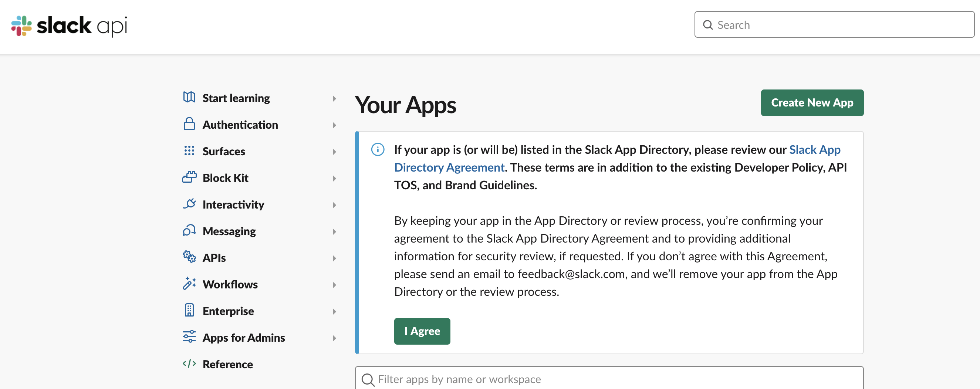Screen dimensions: 980x389
Task: Expand the Enterprise section arrow
Action: pos(334,311)
